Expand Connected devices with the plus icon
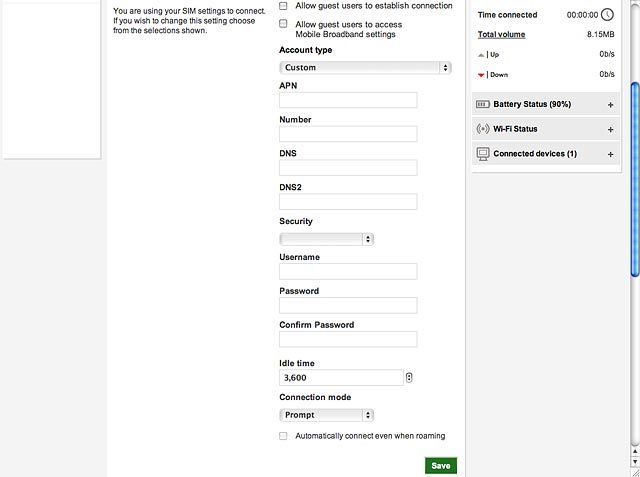Screen dimensions: 640x477 click(x=610, y=154)
